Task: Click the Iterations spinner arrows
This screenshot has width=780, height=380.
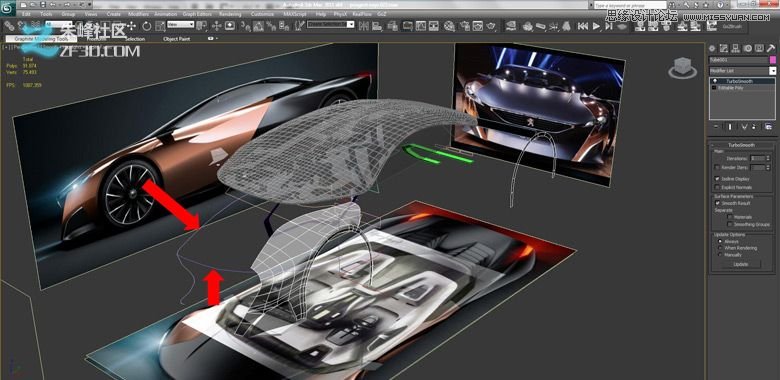Action: click(768, 158)
